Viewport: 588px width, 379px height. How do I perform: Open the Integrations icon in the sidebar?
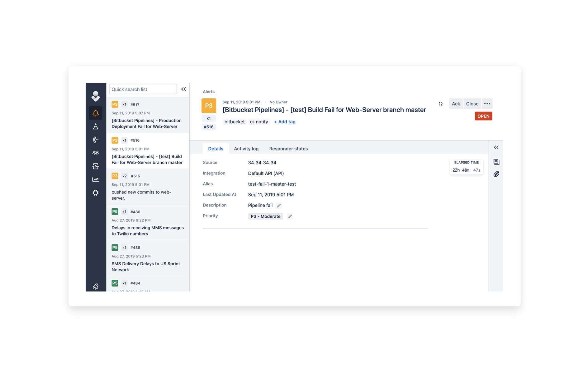pos(96,166)
